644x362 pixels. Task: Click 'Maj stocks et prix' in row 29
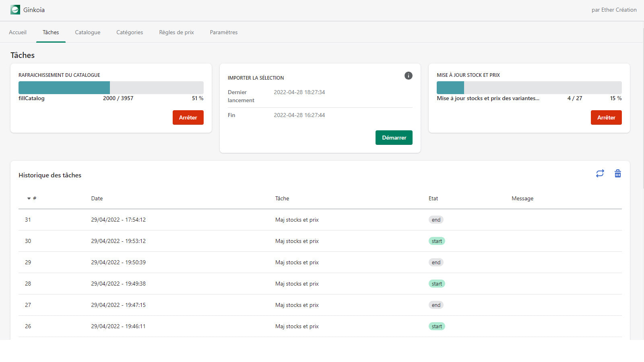(297, 262)
